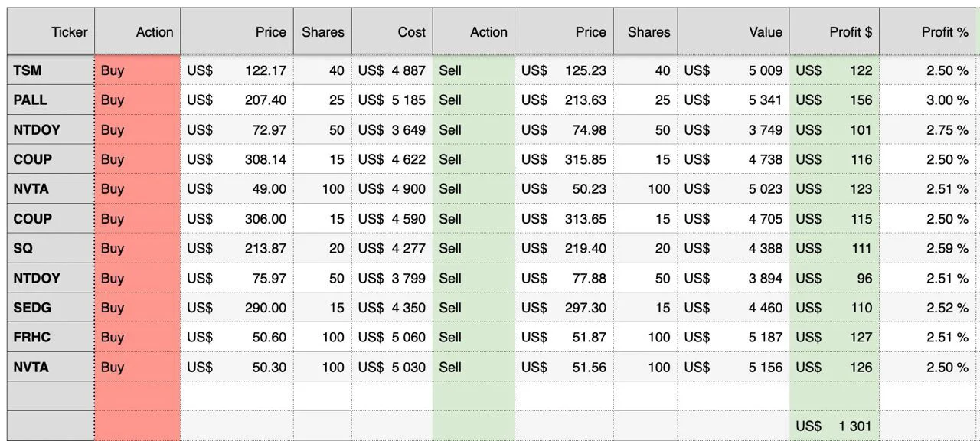Image resolution: width=980 pixels, height=441 pixels.
Task: Click the SEDG ticker cell
Action: click(x=51, y=308)
